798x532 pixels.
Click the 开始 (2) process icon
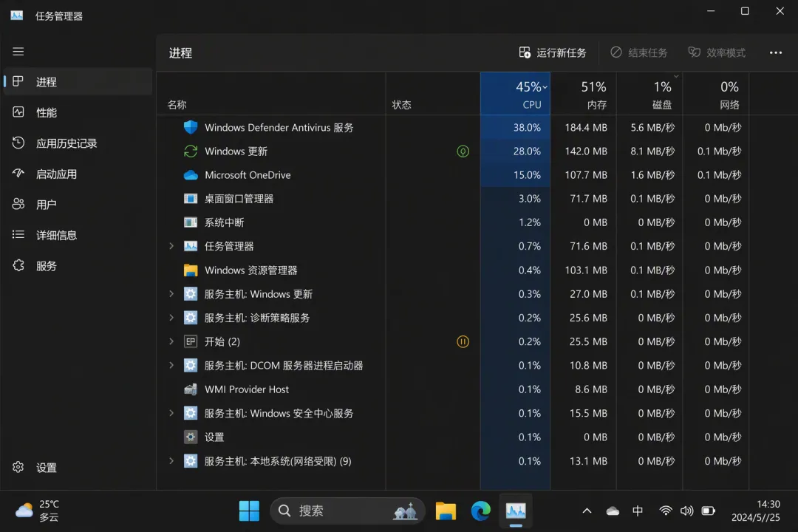[x=191, y=341]
